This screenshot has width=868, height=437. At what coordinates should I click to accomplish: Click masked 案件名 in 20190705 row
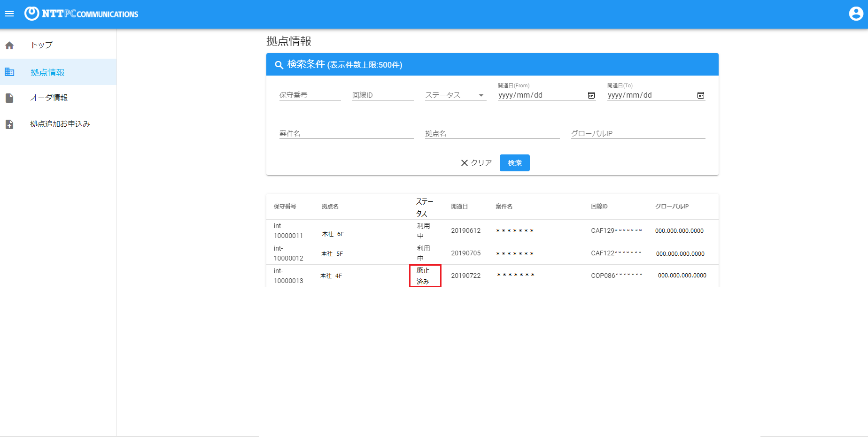click(515, 253)
